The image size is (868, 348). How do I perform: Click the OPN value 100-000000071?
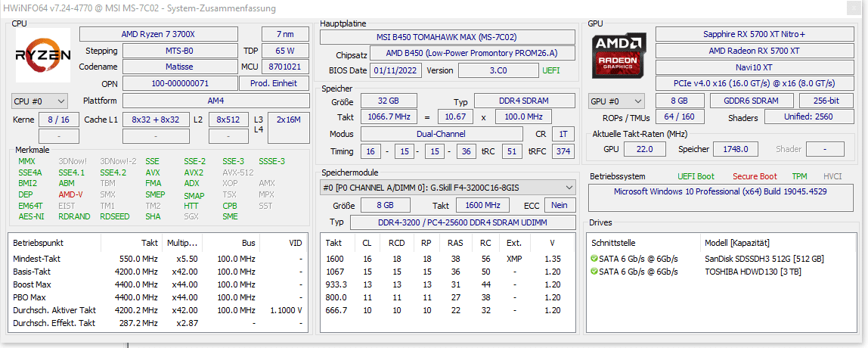click(180, 84)
